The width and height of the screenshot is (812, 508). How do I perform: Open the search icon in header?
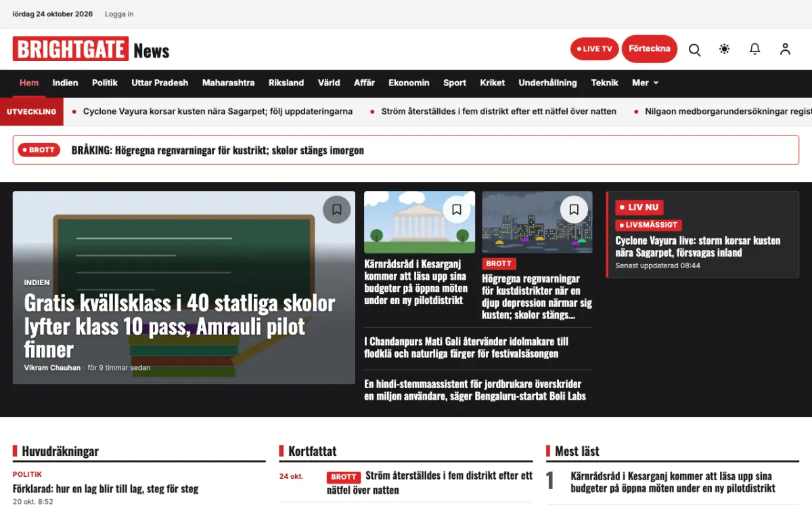694,49
